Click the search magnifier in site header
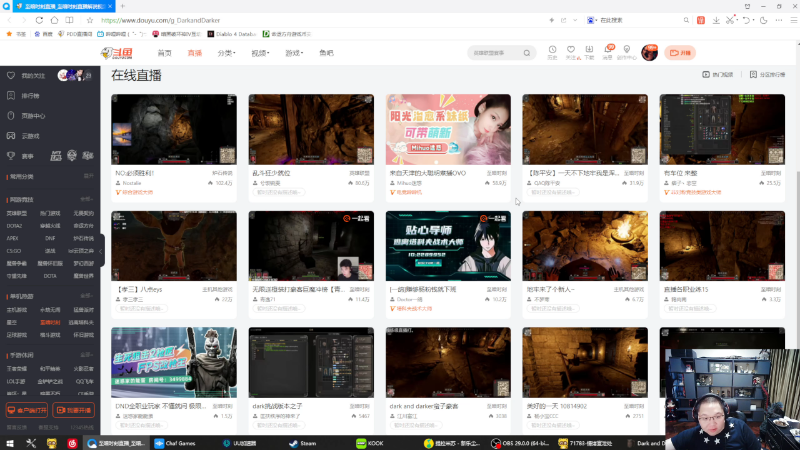800x450 pixels. (x=527, y=53)
